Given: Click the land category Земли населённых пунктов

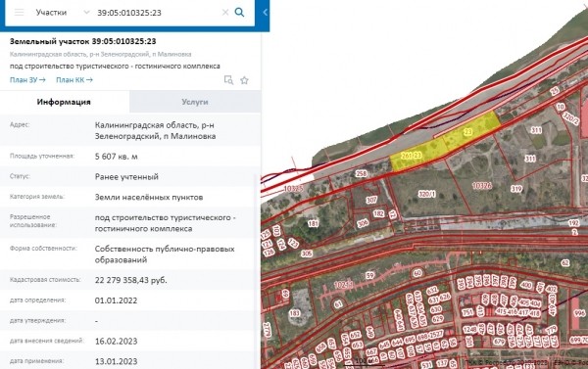Looking at the screenshot, I should click(149, 197).
